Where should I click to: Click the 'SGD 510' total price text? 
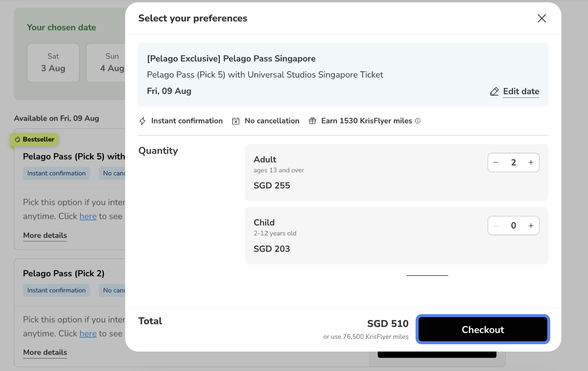pos(388,324)
